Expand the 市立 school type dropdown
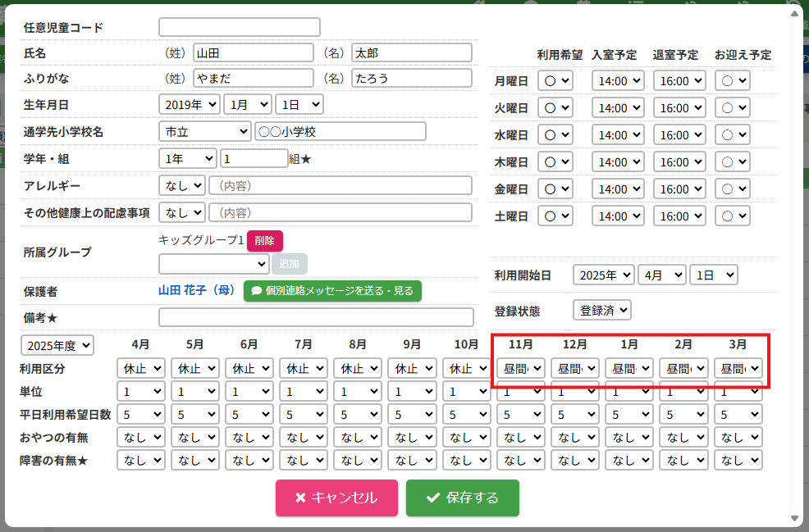809x532 pixels. pos(204,132)
